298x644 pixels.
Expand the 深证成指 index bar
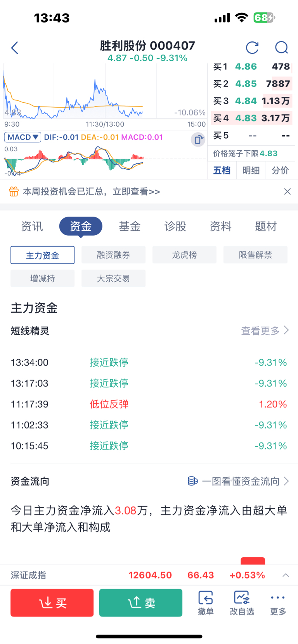coord(286,575)
